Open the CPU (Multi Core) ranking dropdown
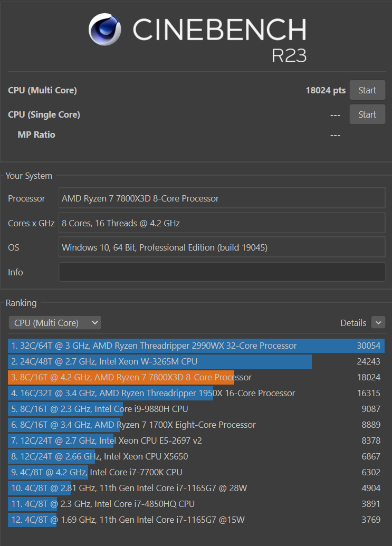 point(55,323)
